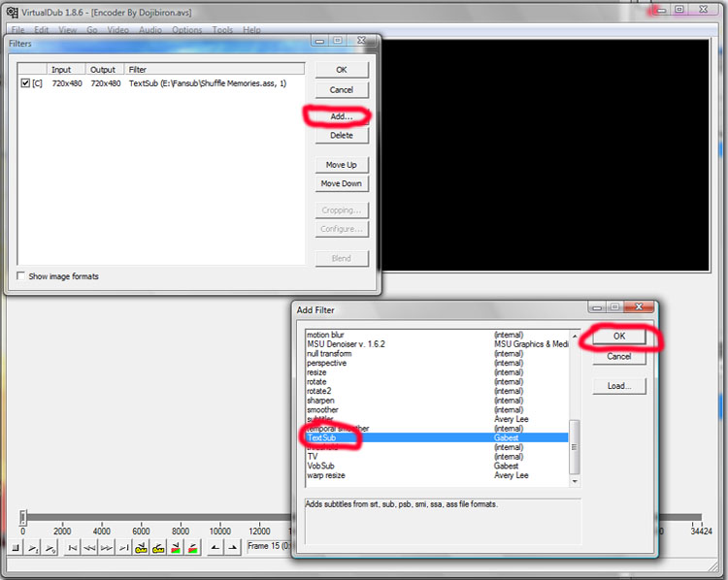Select the 'motion blur' filter entry
Screen dimensions: 728x580
point(437,335)
